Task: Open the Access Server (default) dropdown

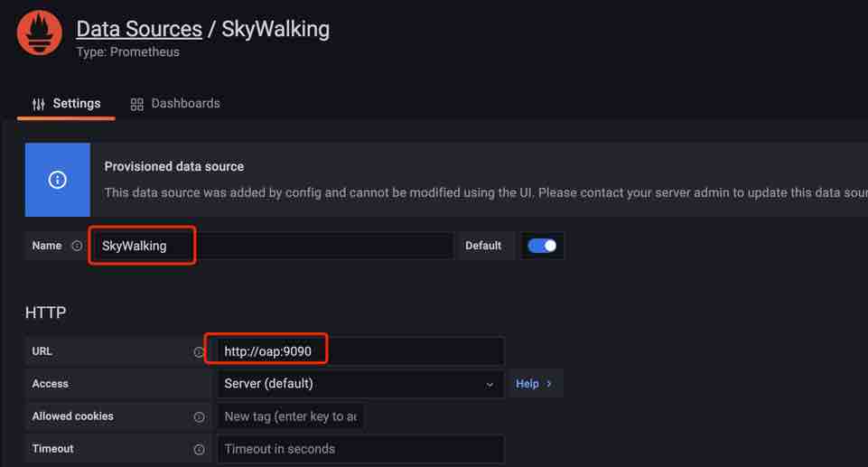Action: tap(359, 384)
